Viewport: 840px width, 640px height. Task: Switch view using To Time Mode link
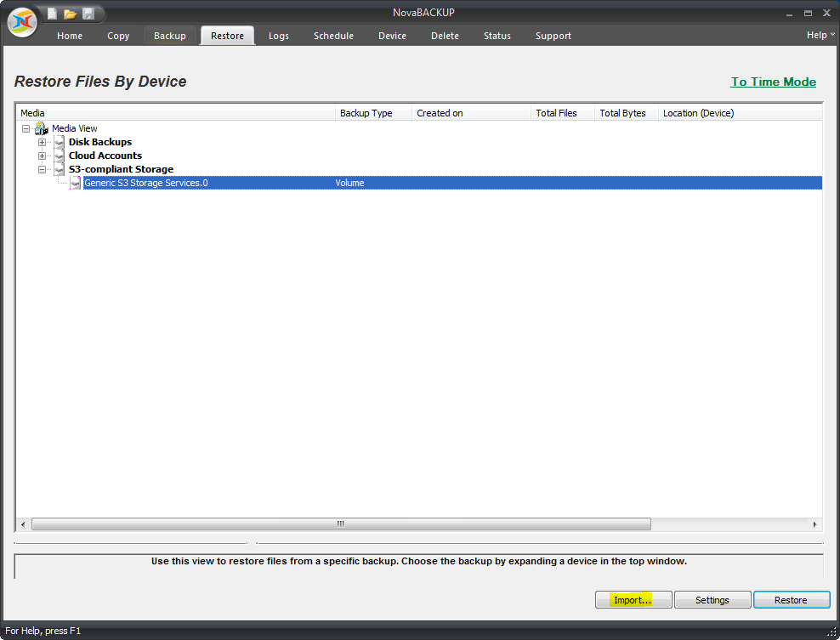coord(774,82)
